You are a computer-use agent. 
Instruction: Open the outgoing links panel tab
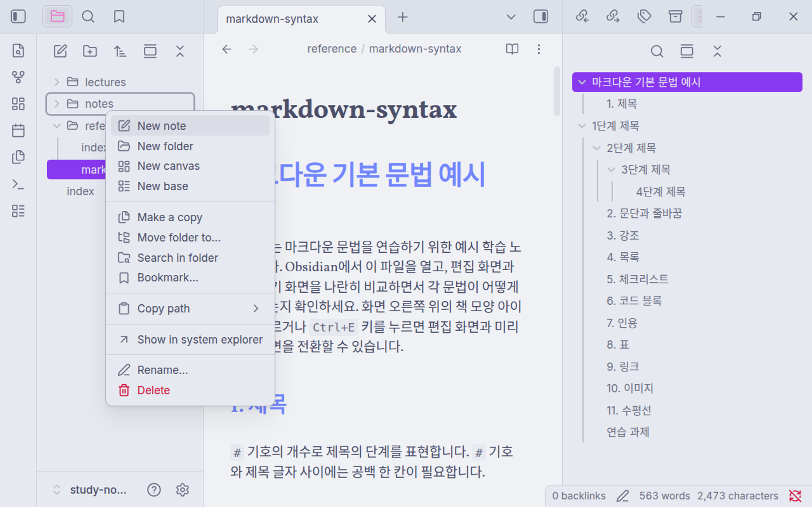(613, 16)
